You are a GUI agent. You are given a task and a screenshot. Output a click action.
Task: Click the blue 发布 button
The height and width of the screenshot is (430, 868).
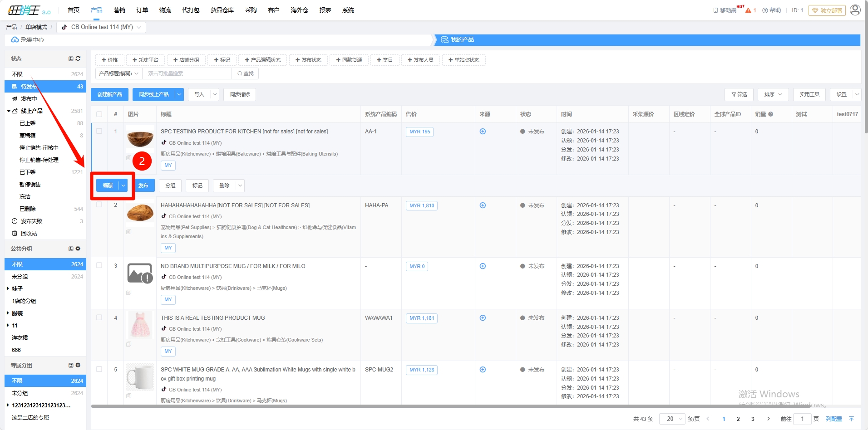tap(144, 186)
